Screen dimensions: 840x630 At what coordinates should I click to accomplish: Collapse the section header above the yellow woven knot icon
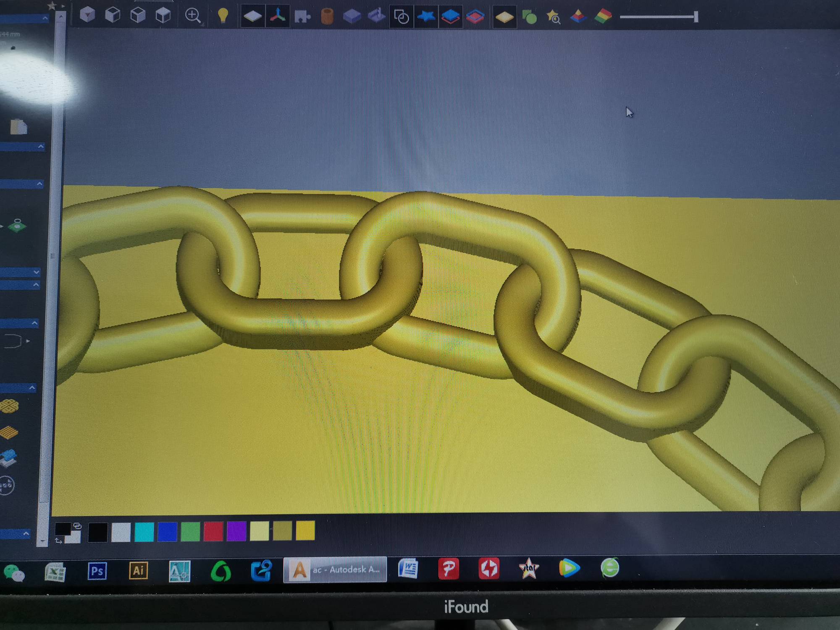pos(18,388)
